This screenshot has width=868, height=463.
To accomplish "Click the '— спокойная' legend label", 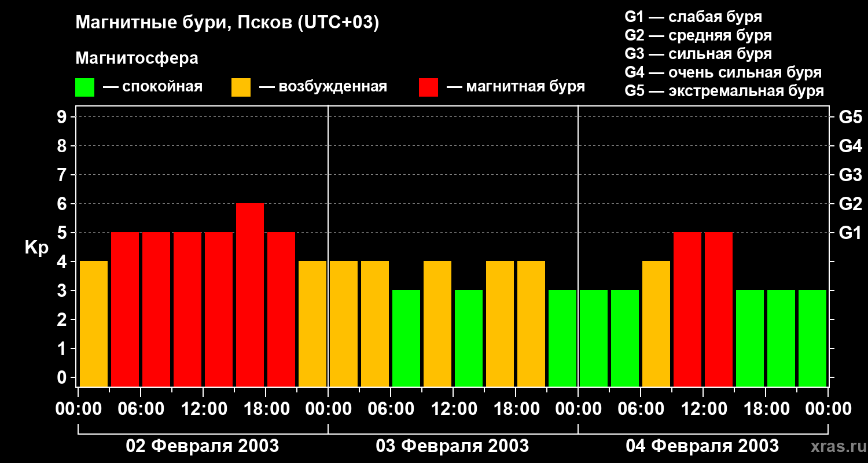I will tap(153, 87).
